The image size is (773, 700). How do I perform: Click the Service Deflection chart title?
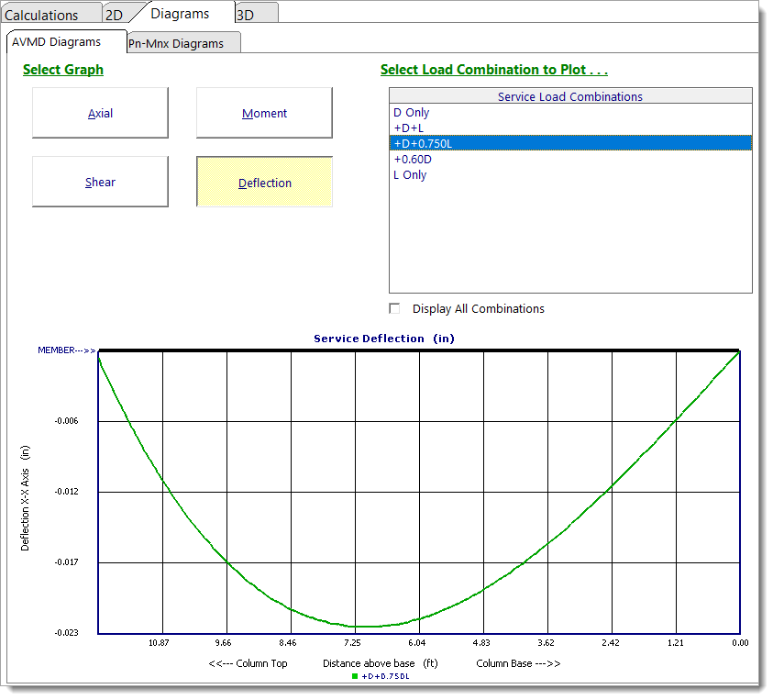click(x=383, y=339)
